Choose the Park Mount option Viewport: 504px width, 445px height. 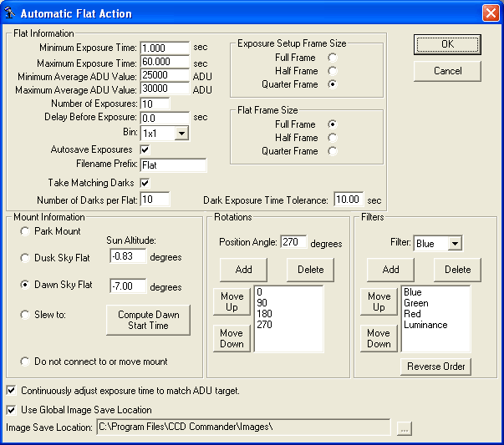26,230
